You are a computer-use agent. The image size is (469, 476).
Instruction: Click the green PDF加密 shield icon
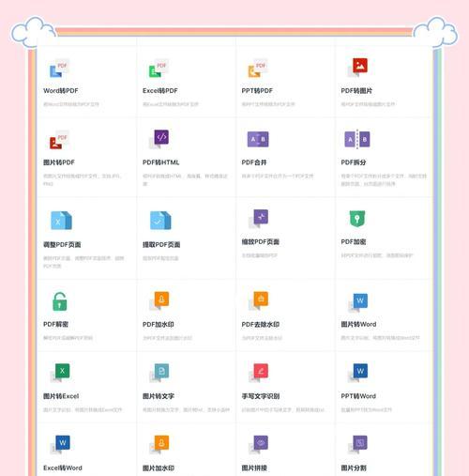pos(357,219)
